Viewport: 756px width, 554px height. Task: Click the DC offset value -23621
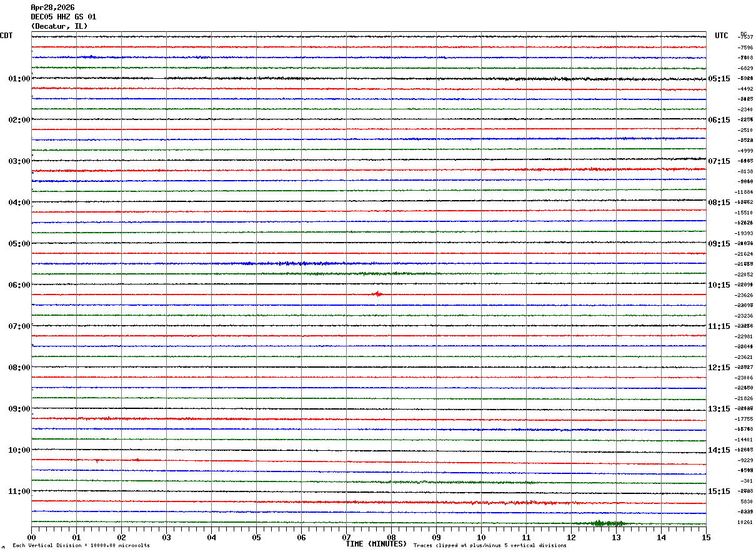click(744, 357)
